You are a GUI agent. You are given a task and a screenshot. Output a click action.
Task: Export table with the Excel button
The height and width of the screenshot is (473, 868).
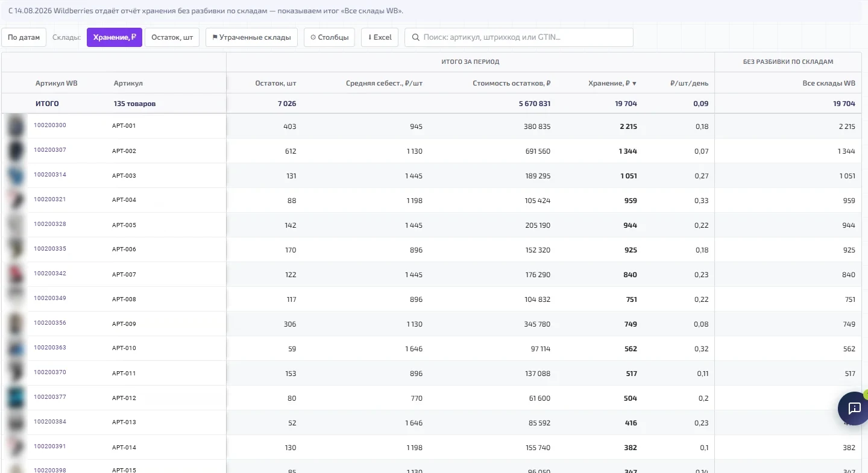(x=380, y=37)
